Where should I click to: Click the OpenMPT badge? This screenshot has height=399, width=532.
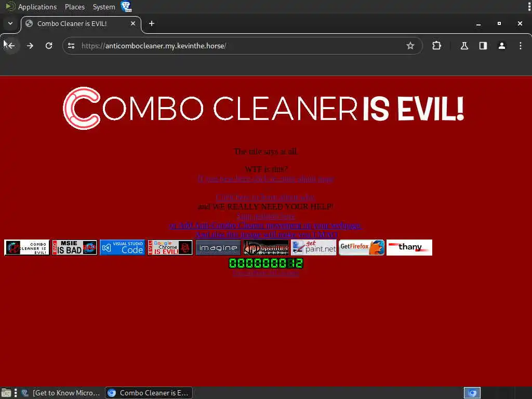(266, 247)
